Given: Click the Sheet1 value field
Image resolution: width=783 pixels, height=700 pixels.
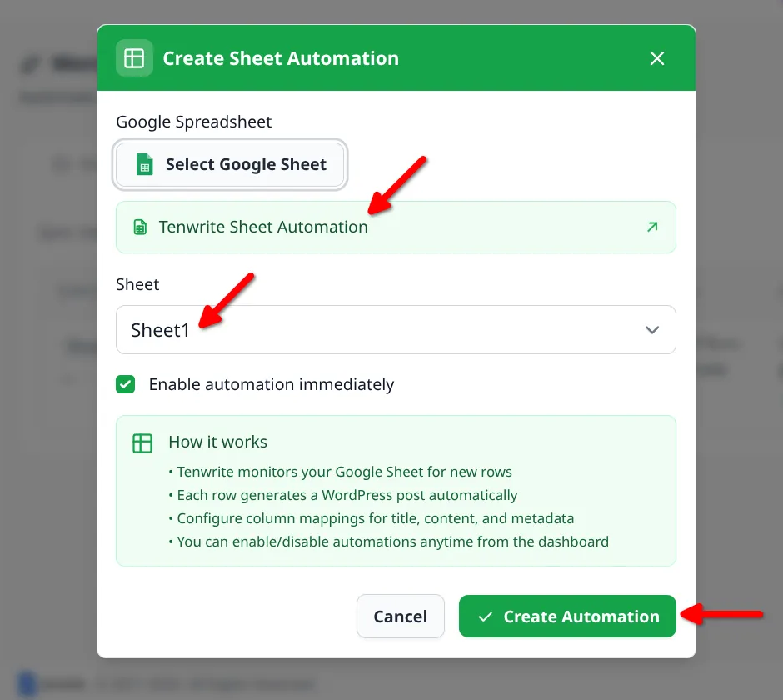Looking at the screenshot, I should tap(161, 329).
